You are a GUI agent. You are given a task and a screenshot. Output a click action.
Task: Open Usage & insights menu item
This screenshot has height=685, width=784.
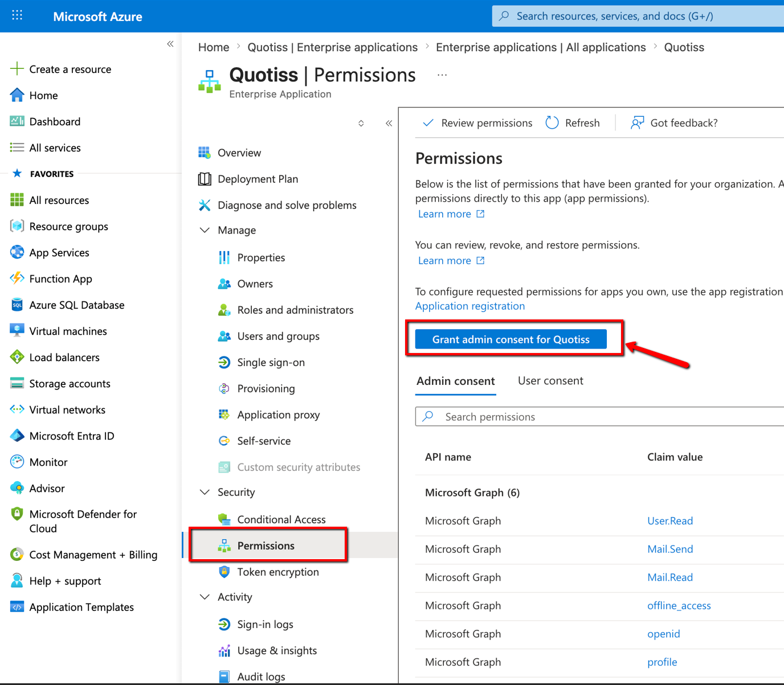pyautogui.click(x=277, y=650)
